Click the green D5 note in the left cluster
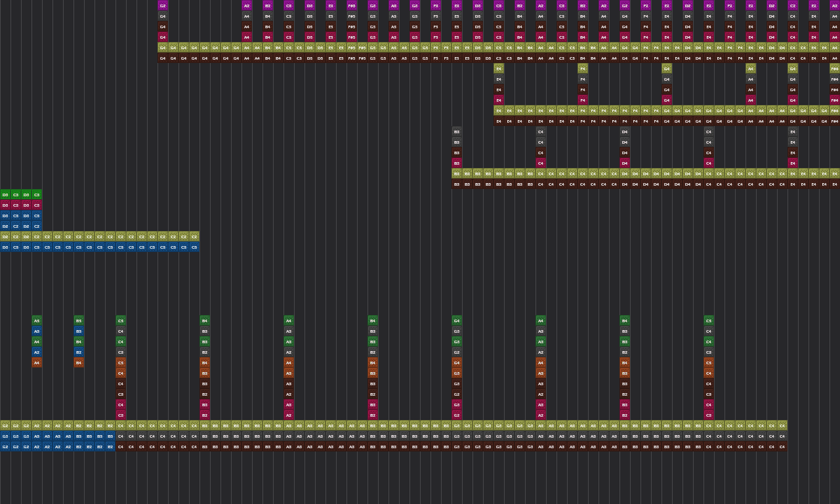Viewport: 840px width, 504px height. coord(5,194)
